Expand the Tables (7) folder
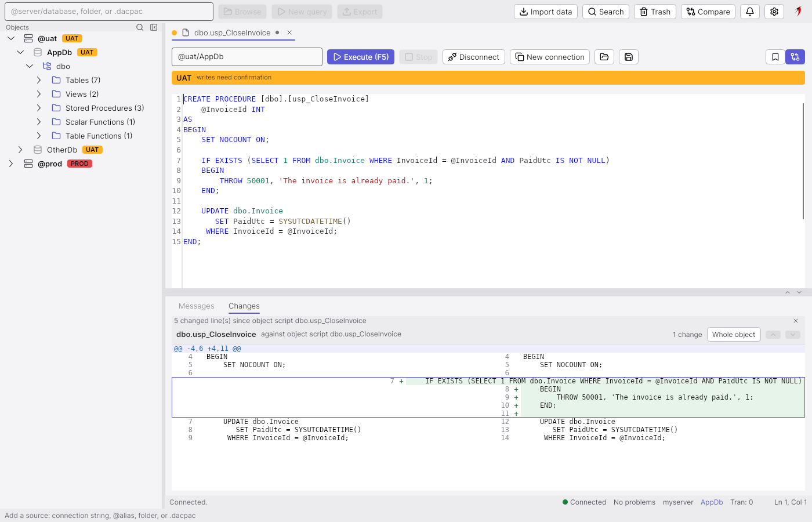Viewport: 812px width, 522px height. [39, 80]
